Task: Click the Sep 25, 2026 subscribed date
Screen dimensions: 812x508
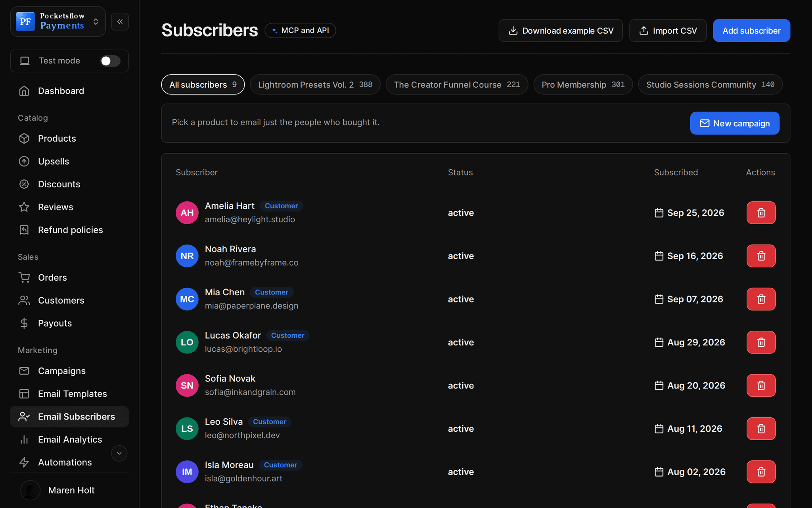Action: (x=689, y=213)
